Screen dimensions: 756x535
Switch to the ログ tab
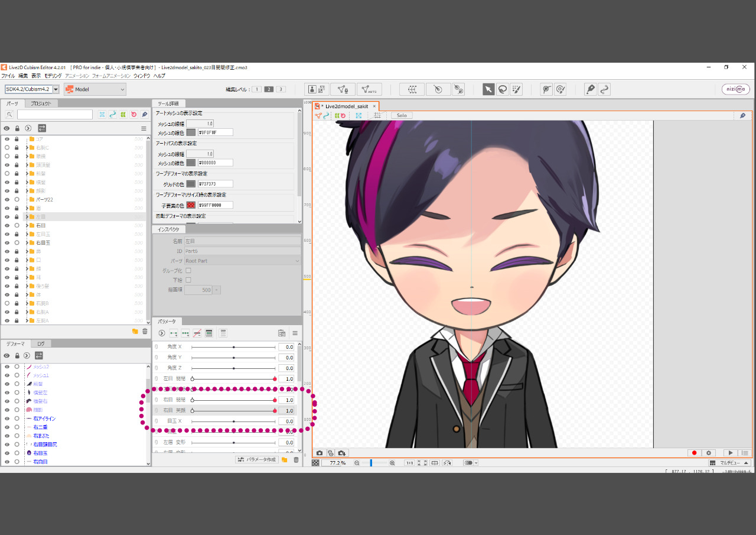pyautogui.click(x=41, y=343)
